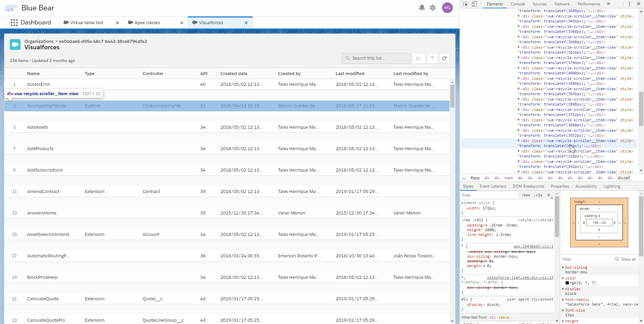
Task: Open the settings gear in header
Action: coord(433,8)
